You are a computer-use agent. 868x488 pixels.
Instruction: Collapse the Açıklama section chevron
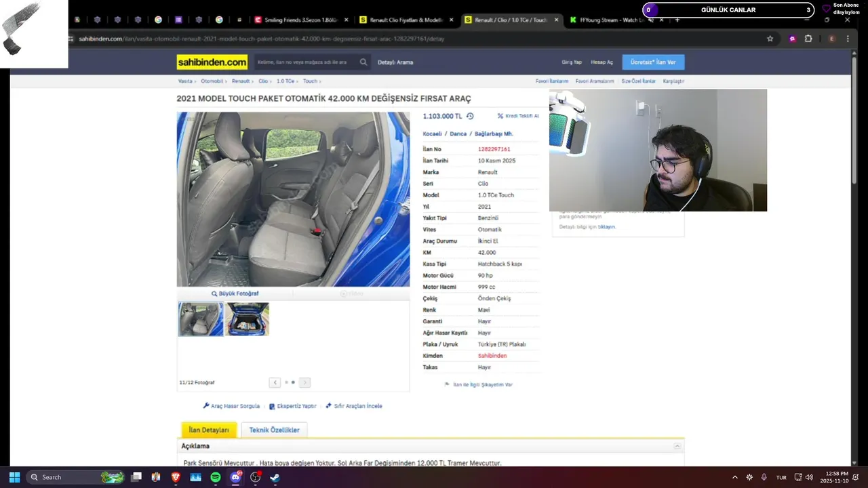[x=677, y=446]
